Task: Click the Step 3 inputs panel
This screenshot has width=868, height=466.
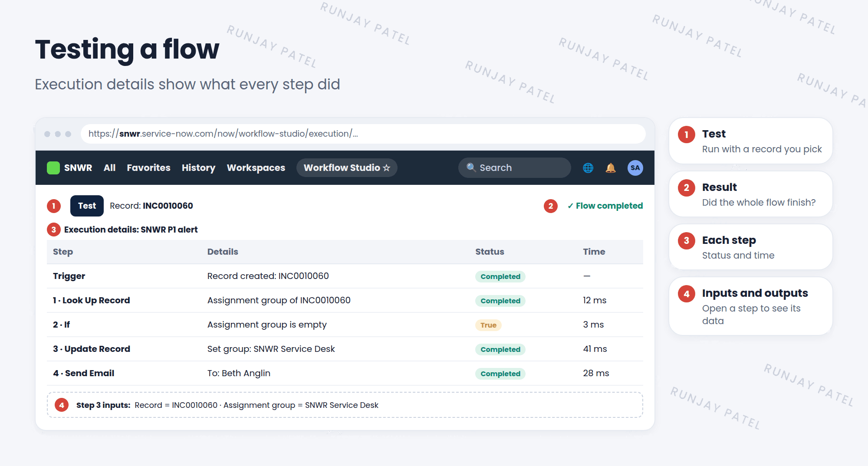Action: 345,405
